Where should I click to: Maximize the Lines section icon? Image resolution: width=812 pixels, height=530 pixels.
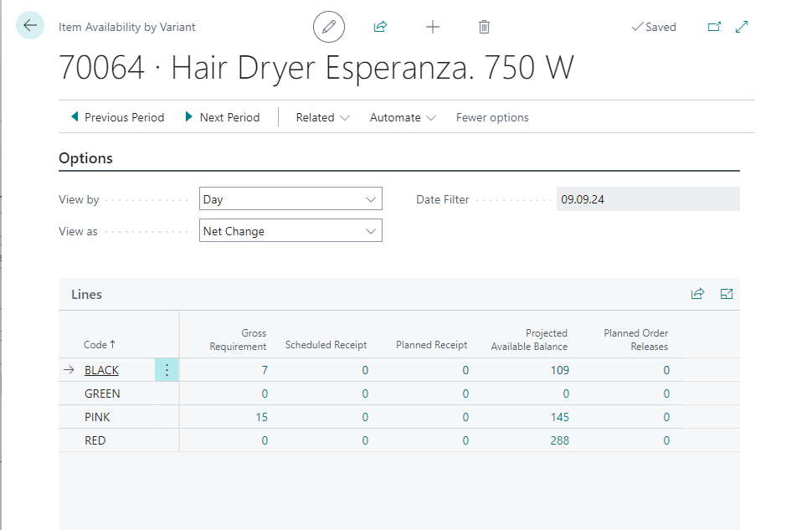click(x=727, y=294)
